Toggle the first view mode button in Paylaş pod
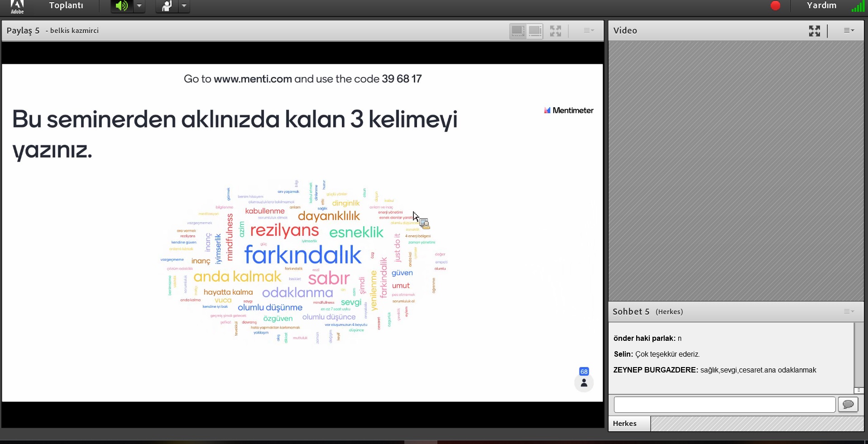The width and height of the screenshot is (868, 444). (x=518, y=31)
